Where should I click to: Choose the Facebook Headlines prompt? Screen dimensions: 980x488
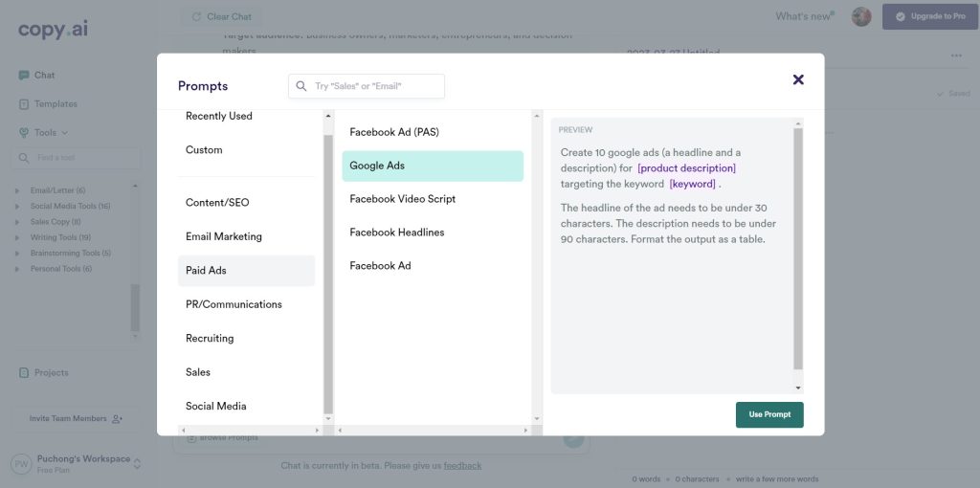click(x=433, y=233)
